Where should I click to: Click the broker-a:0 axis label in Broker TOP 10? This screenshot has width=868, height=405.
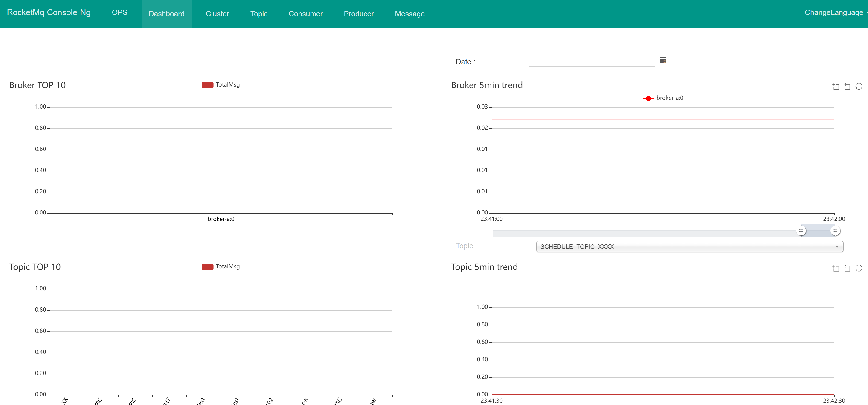point(221,219)
